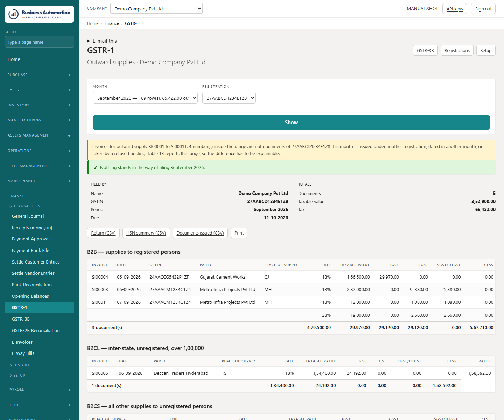Screen dimensions: 504x420
Task: Expand the E-mail this disclosure triangle
Action: (89, 41)
